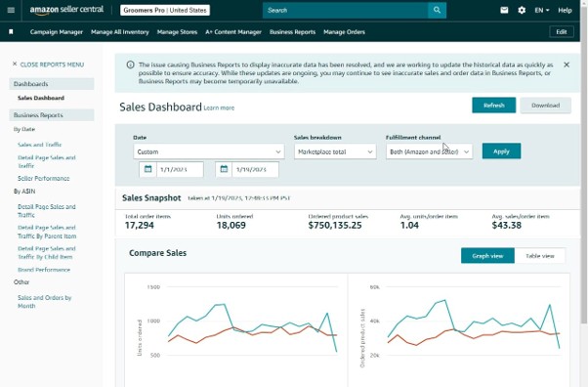Follow the Learn more link
Screen dimensions: 588x387
click(x=219, y=107)
